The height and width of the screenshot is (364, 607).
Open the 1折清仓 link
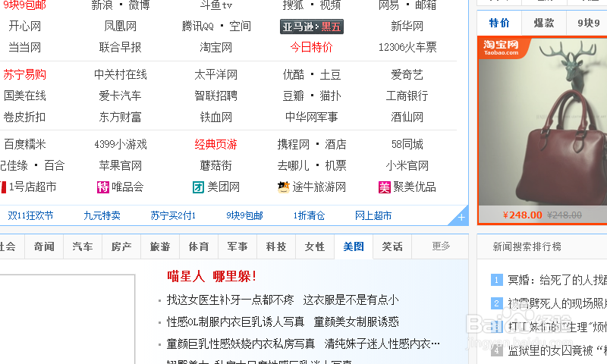coord(310,215)
